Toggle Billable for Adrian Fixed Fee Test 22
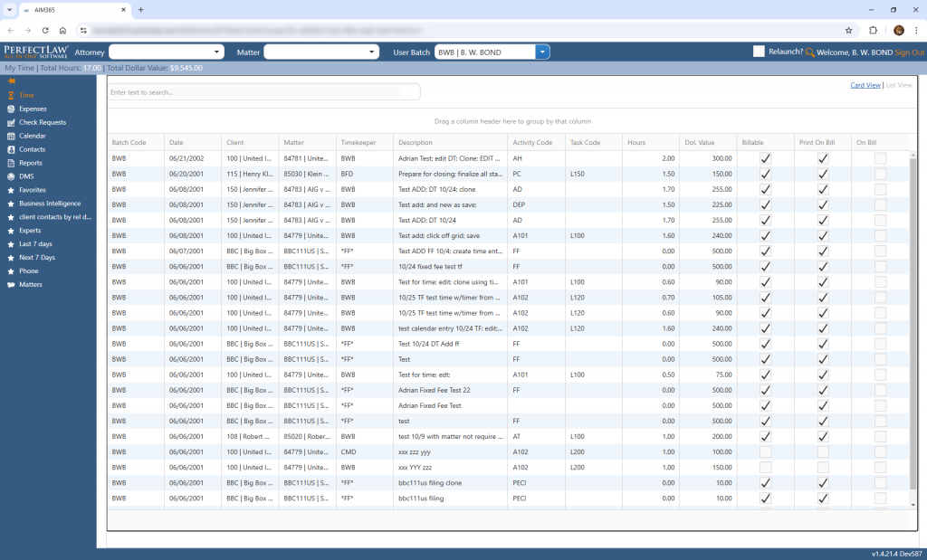The height and width of the screenshot is (560, 927). (x=765, y=390)
